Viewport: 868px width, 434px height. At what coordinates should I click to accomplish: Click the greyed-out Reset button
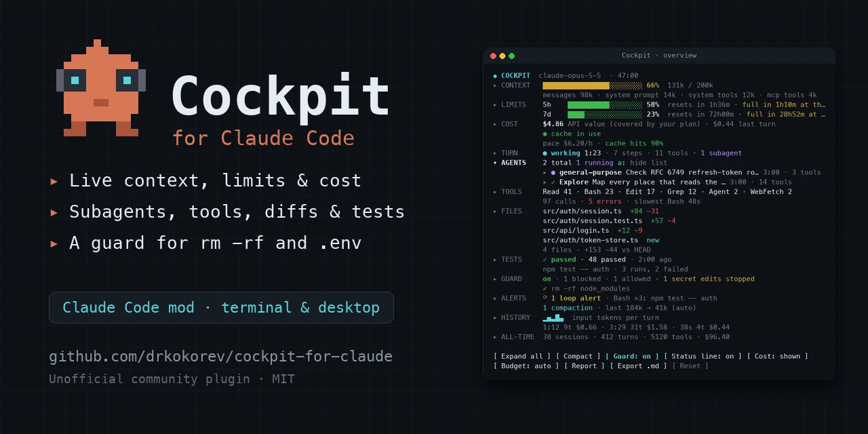coord(690,366)
